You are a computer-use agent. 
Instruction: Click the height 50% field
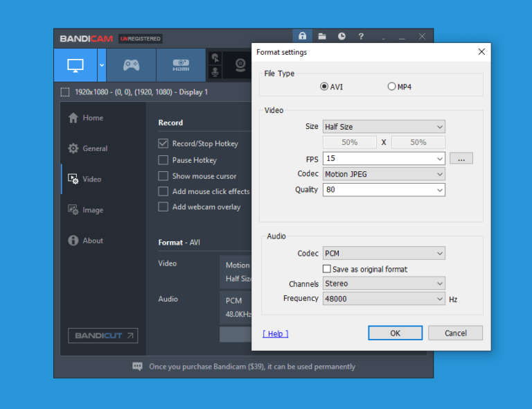(x=418, y=142)
